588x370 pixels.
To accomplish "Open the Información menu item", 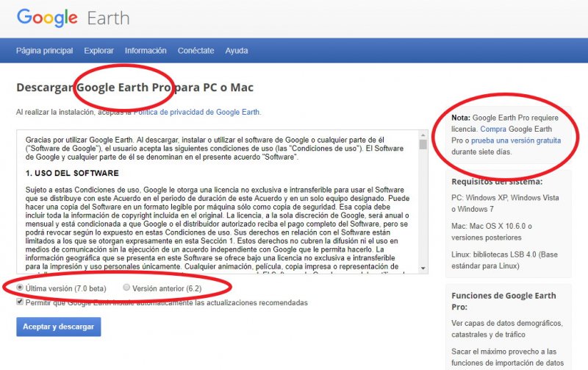I will pyautogui.click(x=146, y=51).
